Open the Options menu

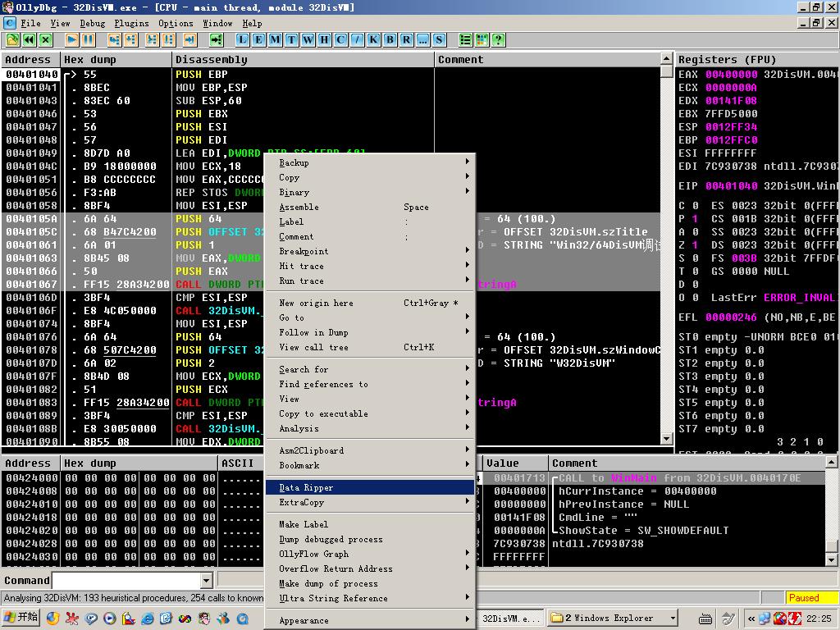coord(176,23)
